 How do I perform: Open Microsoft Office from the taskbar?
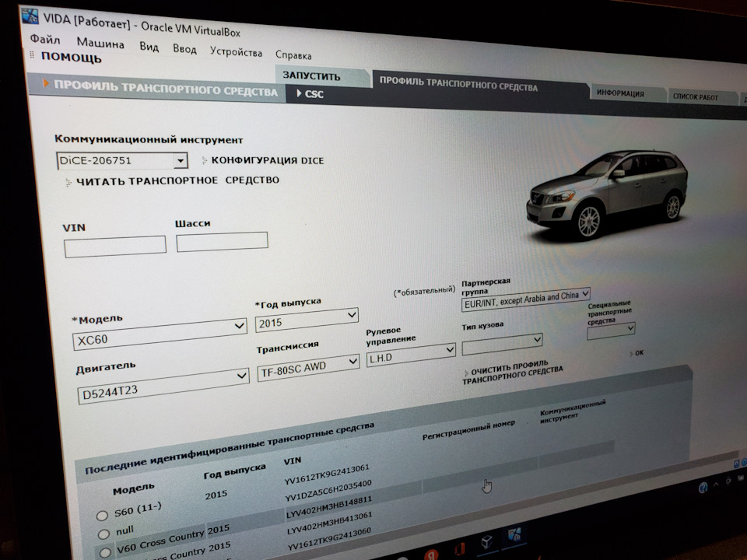(x=459, y=548)
